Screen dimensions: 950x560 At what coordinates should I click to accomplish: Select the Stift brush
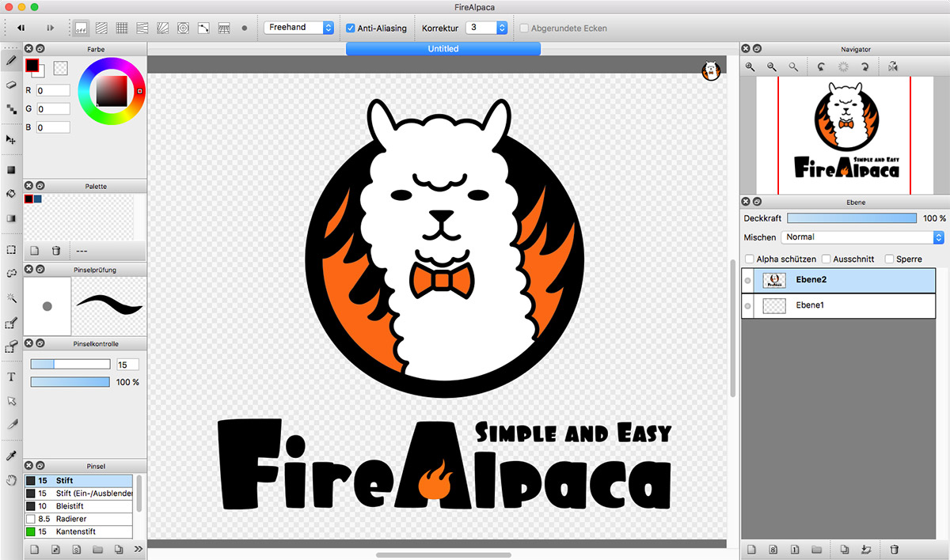coord(80,481)
